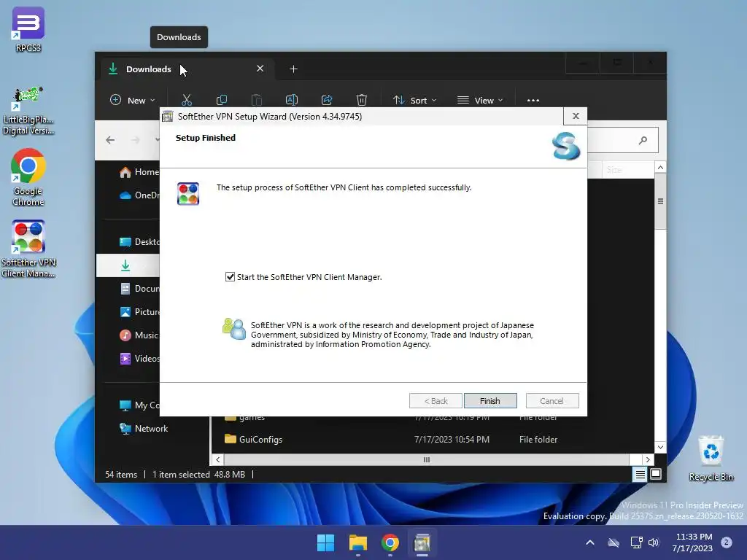Open Pictures in the navigation pane
The image size is (747, 560).
[139, 312]
